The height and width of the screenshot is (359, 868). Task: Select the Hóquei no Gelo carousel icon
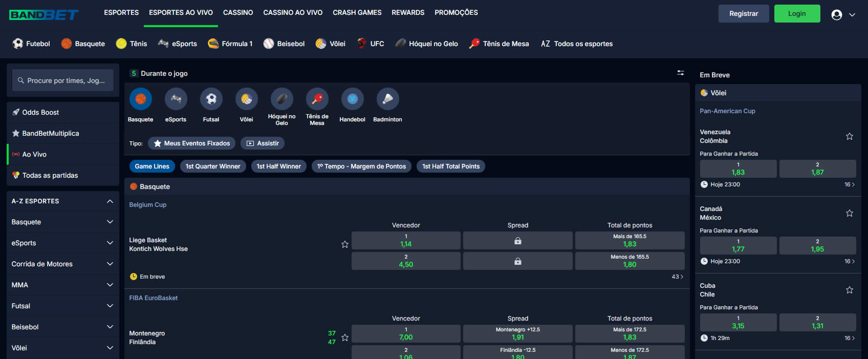tap(282, 99)
